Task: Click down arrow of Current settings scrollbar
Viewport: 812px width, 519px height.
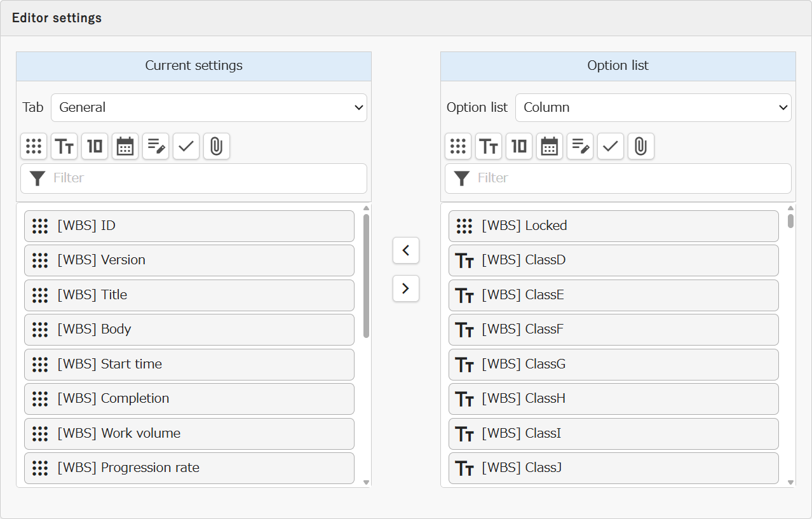Action: click(366, 482)
